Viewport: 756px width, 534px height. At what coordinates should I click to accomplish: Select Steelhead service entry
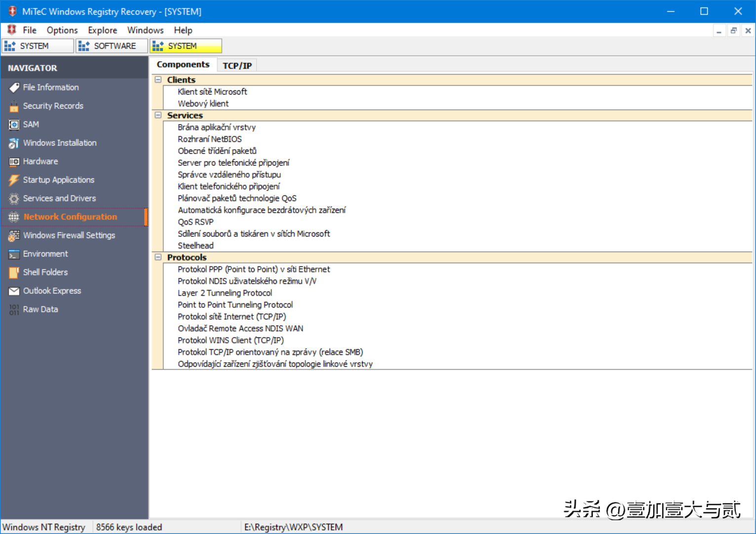pos(195,246)
